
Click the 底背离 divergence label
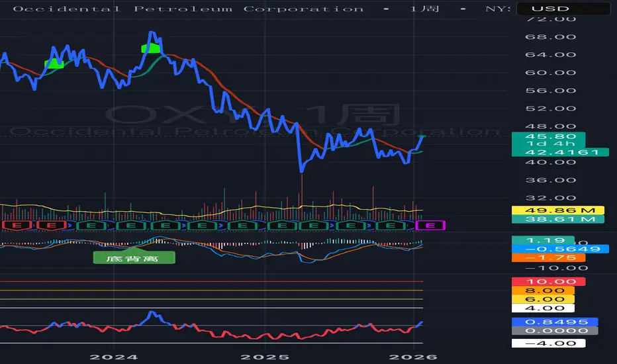click(134, 258)
